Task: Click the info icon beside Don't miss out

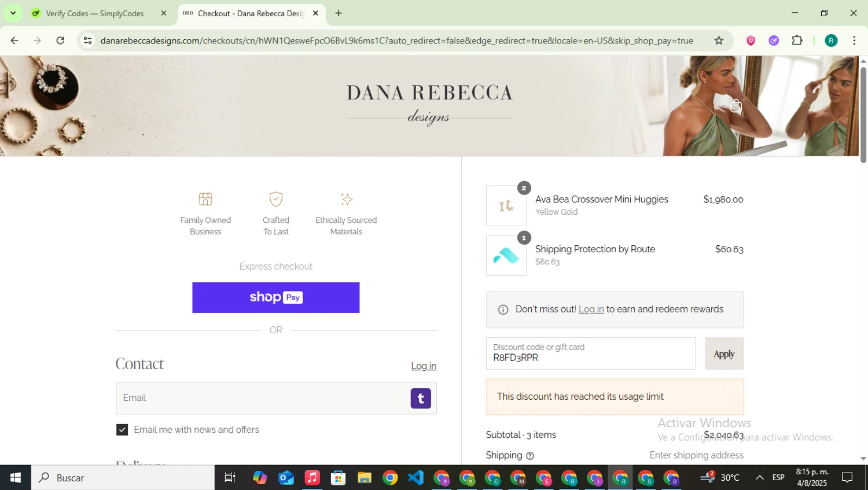Action: pos(503,310)
